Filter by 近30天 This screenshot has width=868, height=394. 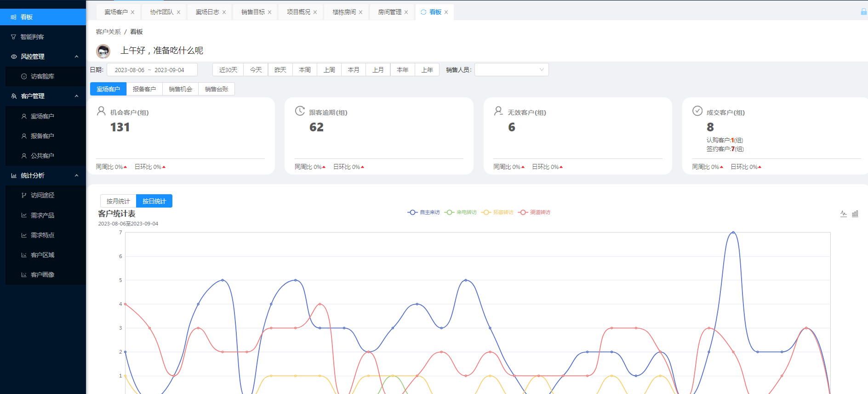228,70
